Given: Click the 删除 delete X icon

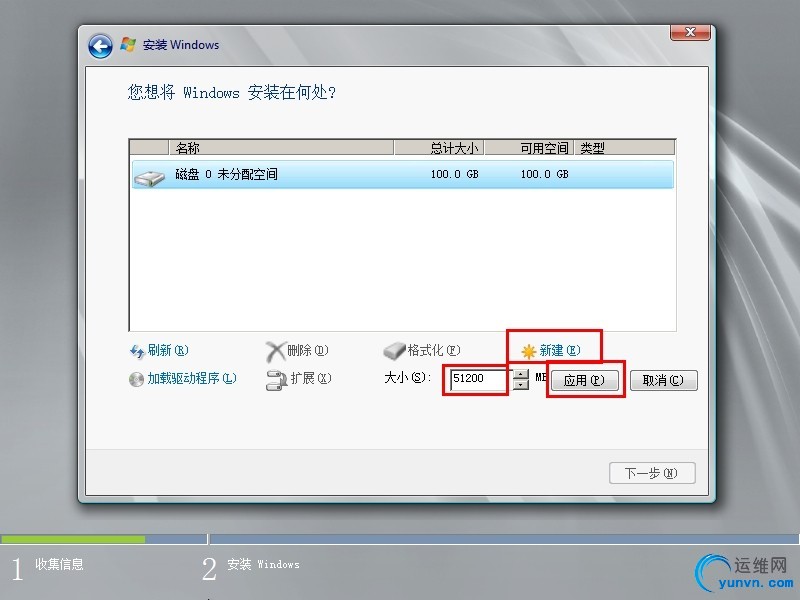Looking at the screenshot, I should (x=275, y=352).
